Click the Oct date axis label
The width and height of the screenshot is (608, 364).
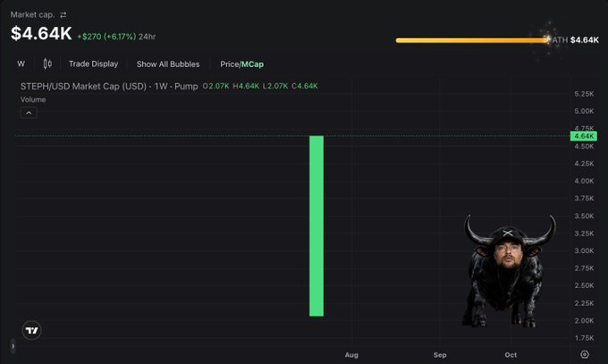[x=511, y=355]
